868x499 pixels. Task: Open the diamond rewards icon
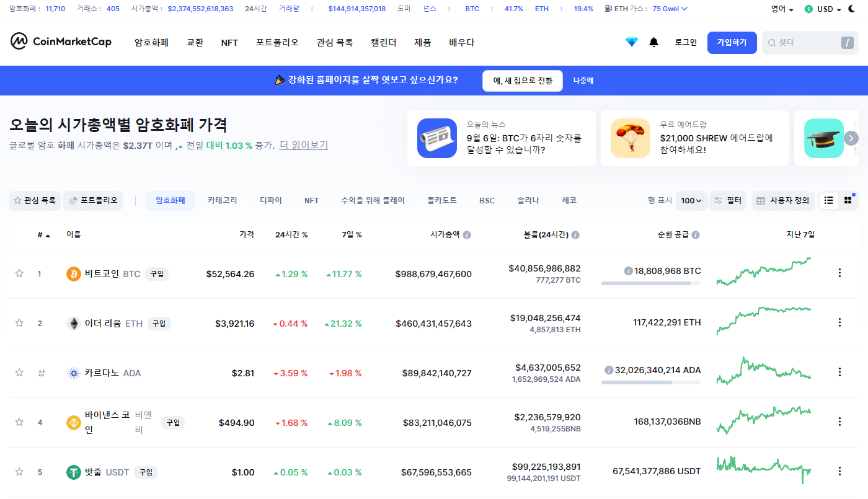631,42
